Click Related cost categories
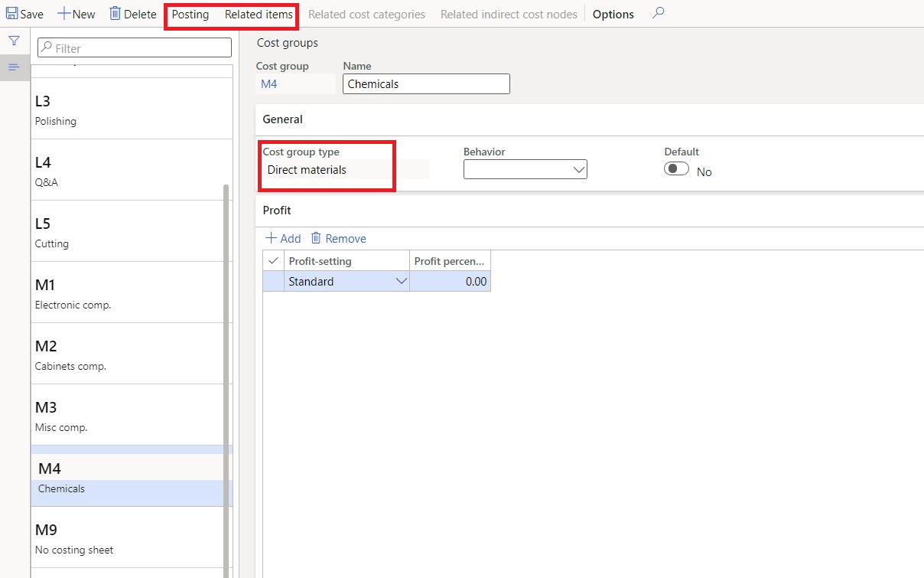Screen dimensions: 924x578 (x=366, y=14)
